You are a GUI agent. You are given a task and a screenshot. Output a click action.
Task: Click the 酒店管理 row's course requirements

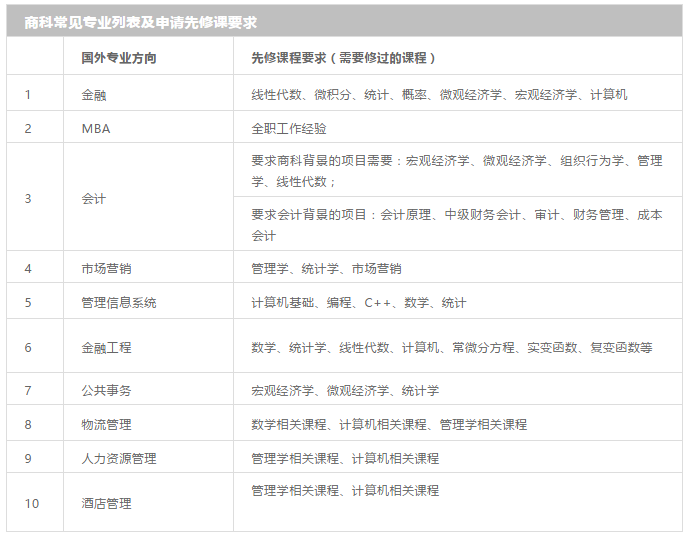[345, 490]
